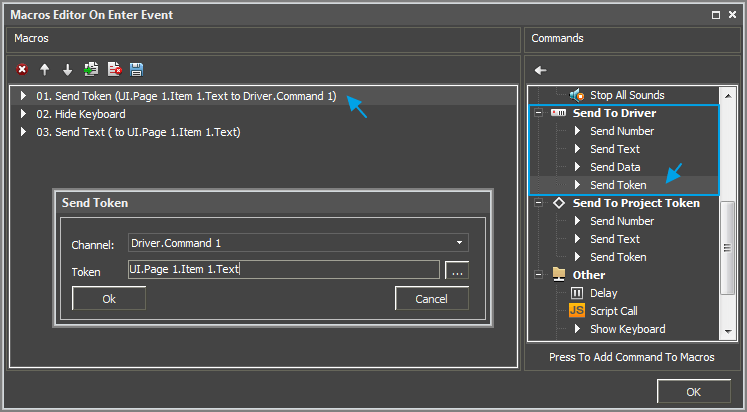747x412 pixels.
Task: Move macro up with up arrow icon
Action: click(x=45, y=70)
